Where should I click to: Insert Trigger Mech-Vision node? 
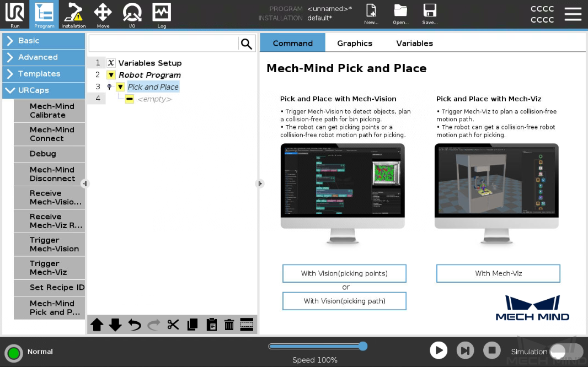pos(50,245)
